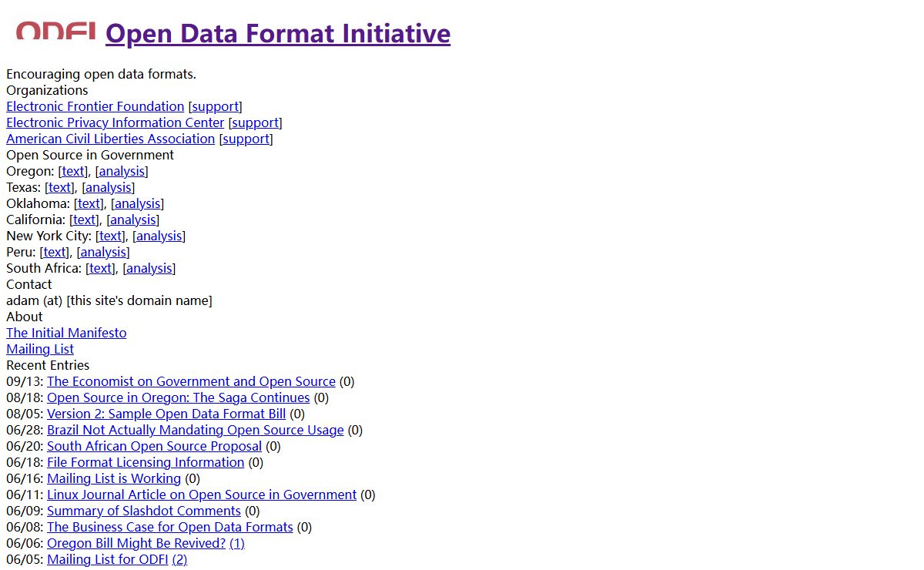924x570 pixels.
Task: Open the Peru analysis link
Action: [x=103, y=252]
